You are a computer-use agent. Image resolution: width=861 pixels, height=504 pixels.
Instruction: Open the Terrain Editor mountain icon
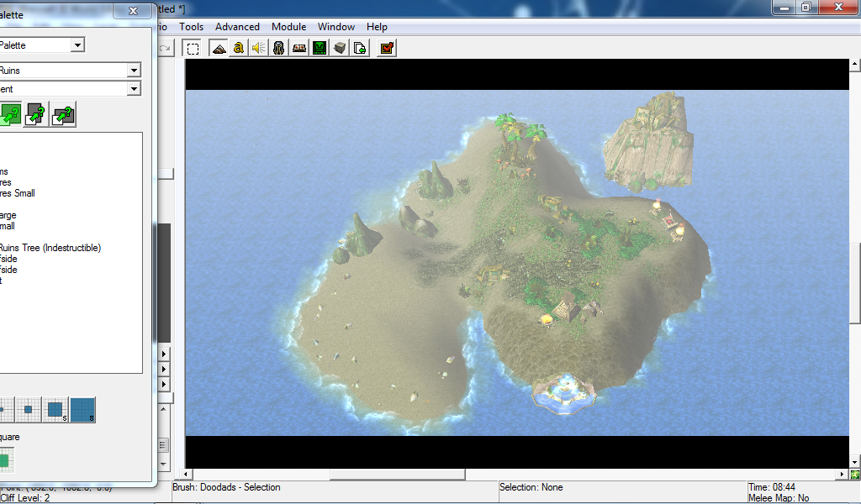coord(219,48)
